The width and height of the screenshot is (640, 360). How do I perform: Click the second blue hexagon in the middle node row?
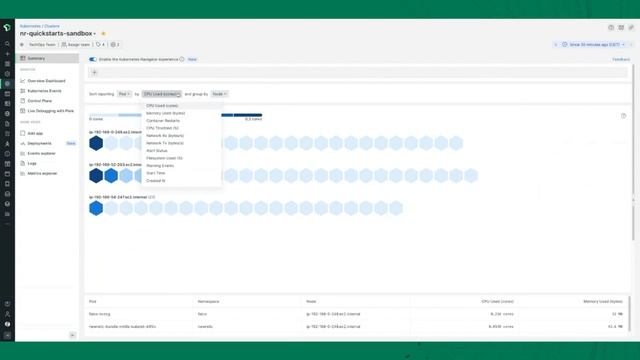tap(111, 176)
